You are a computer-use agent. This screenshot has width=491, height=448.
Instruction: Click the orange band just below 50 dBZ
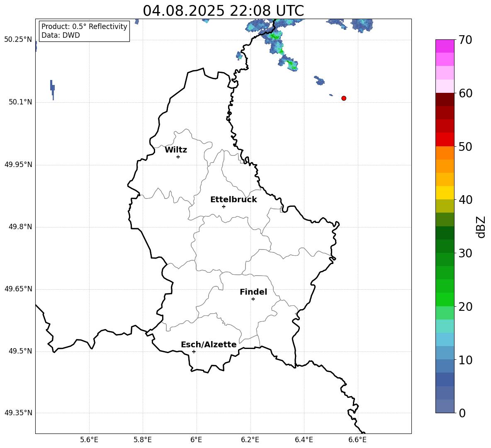[445, 153]
